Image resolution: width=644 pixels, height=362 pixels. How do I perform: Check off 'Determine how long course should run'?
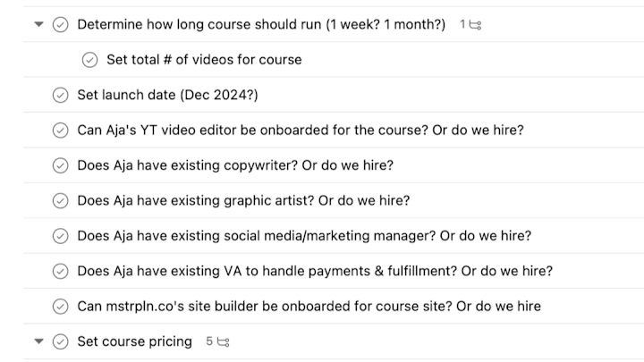61,25
